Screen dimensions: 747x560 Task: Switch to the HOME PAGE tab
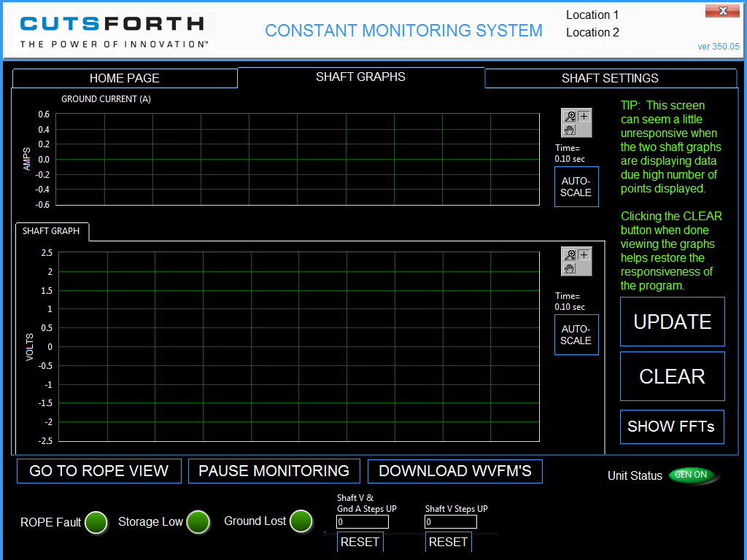(125, 78)
